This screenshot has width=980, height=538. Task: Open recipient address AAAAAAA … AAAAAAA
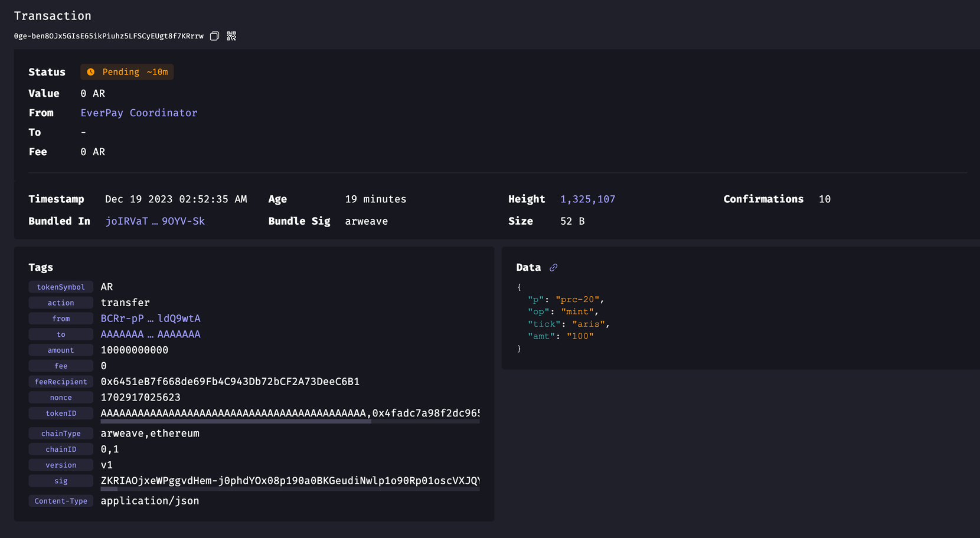[150, 334]
